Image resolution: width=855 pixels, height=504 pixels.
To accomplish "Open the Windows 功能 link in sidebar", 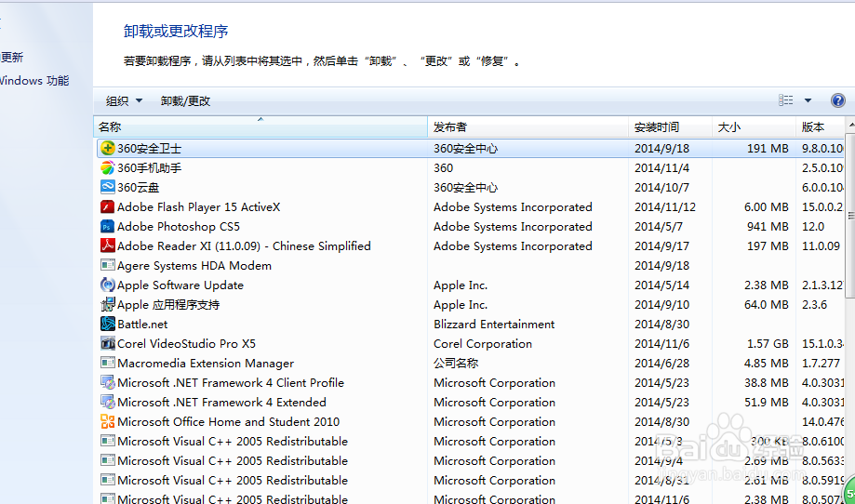I will (34, 81).
